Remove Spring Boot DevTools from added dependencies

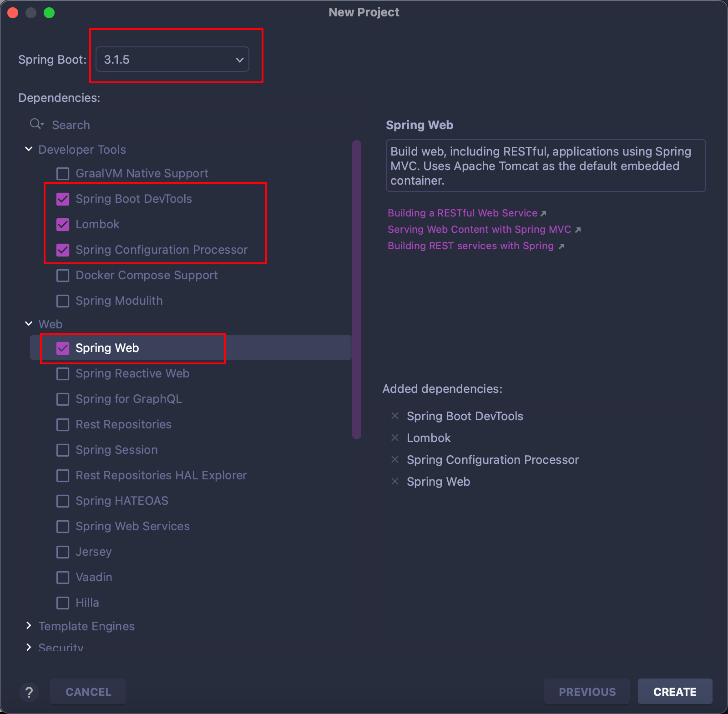[x=395, y=416]
